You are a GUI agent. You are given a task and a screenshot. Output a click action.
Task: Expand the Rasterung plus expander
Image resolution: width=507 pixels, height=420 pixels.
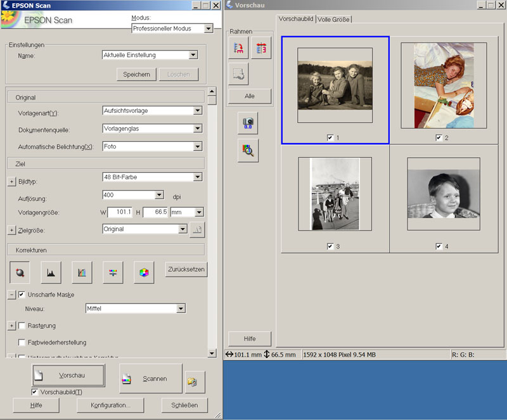coord(11,326)
